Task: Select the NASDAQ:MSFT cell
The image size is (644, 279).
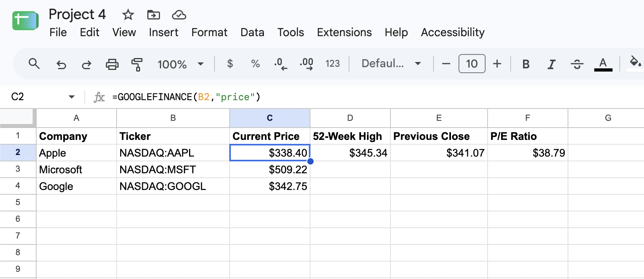Action: coord(173,169)
